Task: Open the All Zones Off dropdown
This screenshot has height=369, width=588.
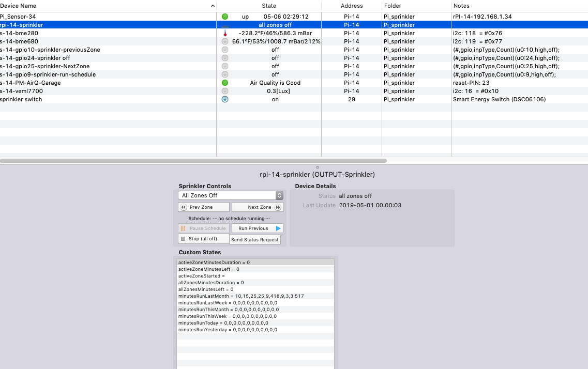Action: point(230,195)
